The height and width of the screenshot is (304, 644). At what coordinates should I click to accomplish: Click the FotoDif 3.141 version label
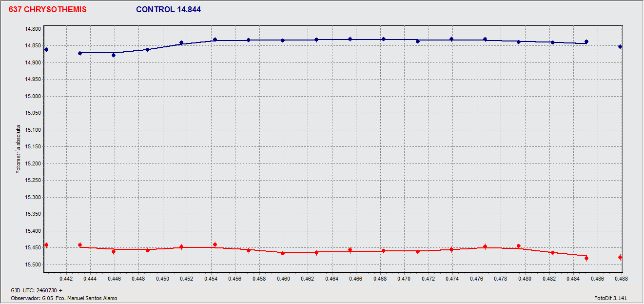coord(609,298)
